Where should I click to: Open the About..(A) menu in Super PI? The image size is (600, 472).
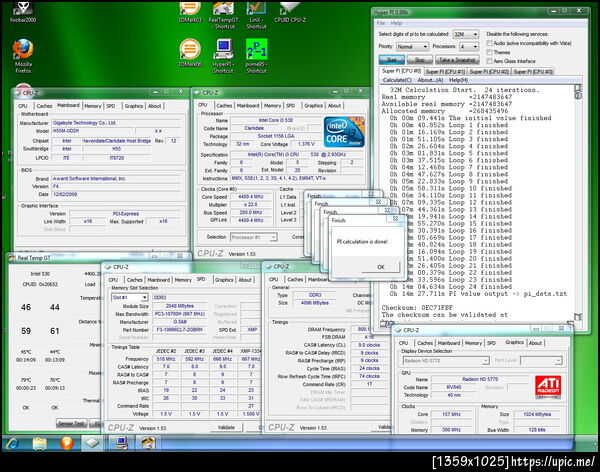pyautogui.click(x=430, y=80)
